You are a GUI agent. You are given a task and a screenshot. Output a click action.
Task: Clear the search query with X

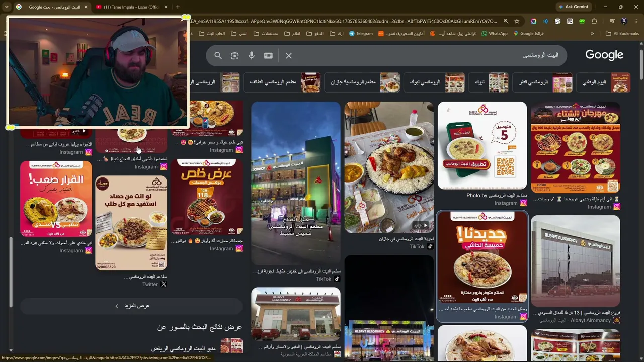click(x=289, y=55)
